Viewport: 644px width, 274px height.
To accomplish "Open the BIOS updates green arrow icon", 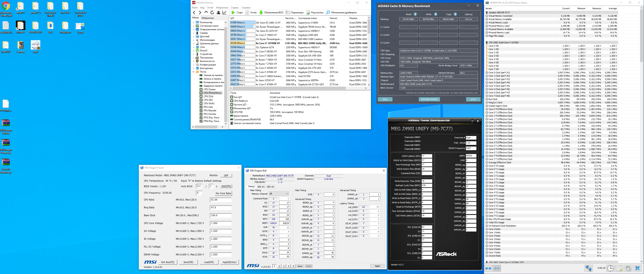I will coord(261,13).
